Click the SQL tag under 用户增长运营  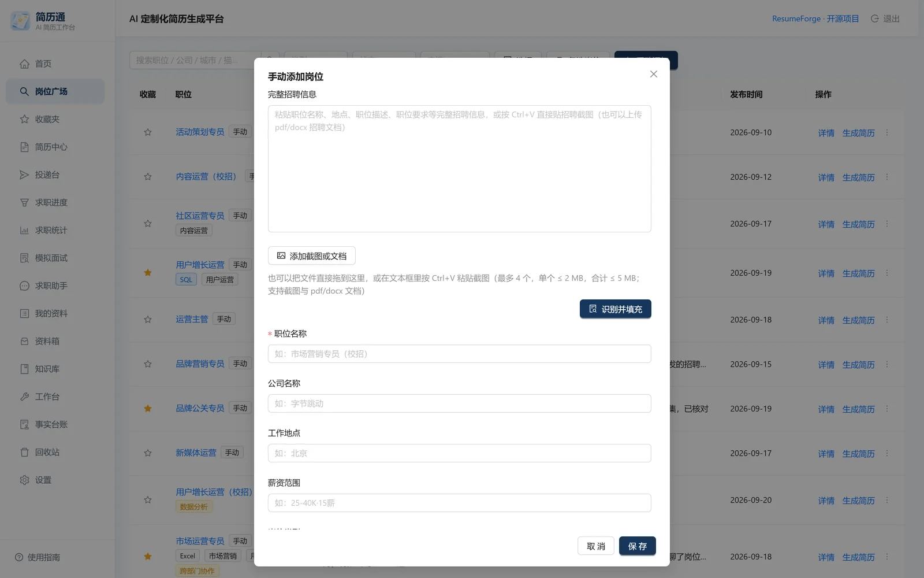pyautogui.click(x=186, y=280)
